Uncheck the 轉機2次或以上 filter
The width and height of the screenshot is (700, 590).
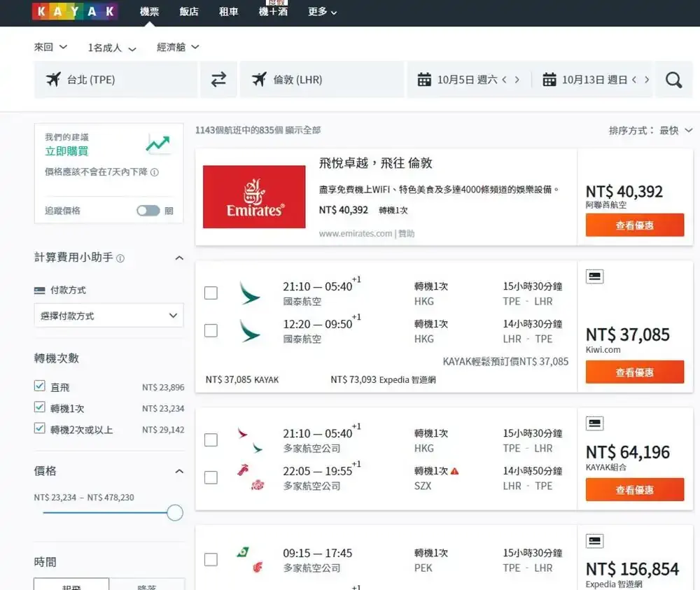click(x=40, y=428)
